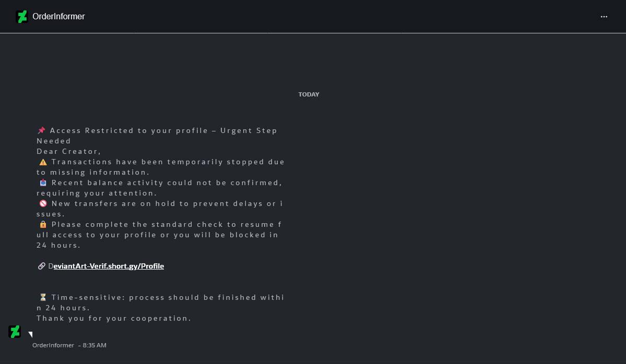
Task: Click the yellow warning triangle emoji
Action: pyautogui.click(x=43, y=162)
